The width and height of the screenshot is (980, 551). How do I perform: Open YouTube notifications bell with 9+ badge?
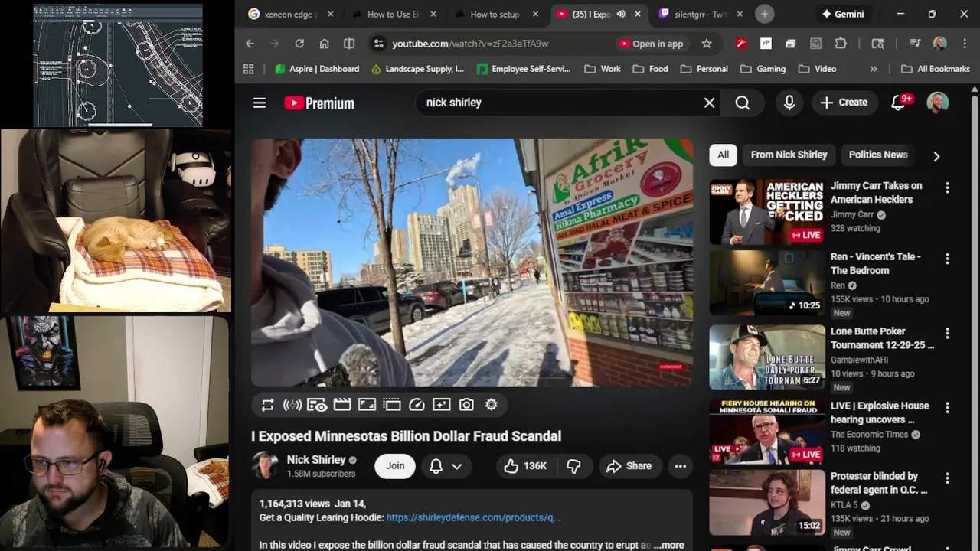(900, 103)
